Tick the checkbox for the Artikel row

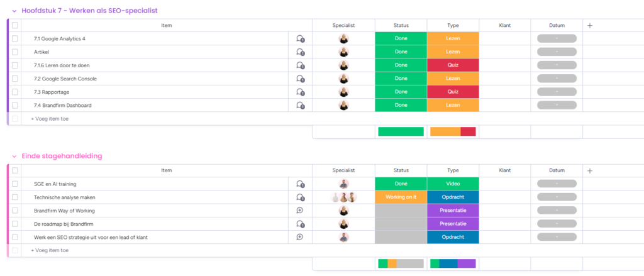point(15,52)
